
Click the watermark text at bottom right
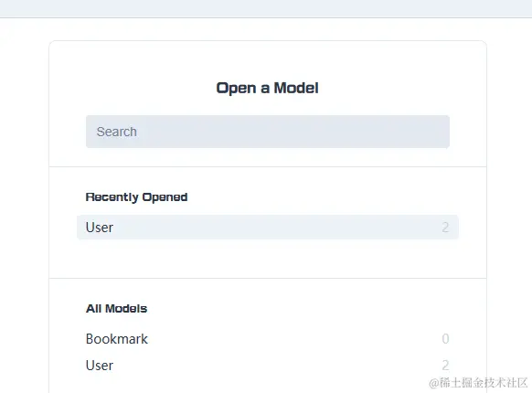478,383
